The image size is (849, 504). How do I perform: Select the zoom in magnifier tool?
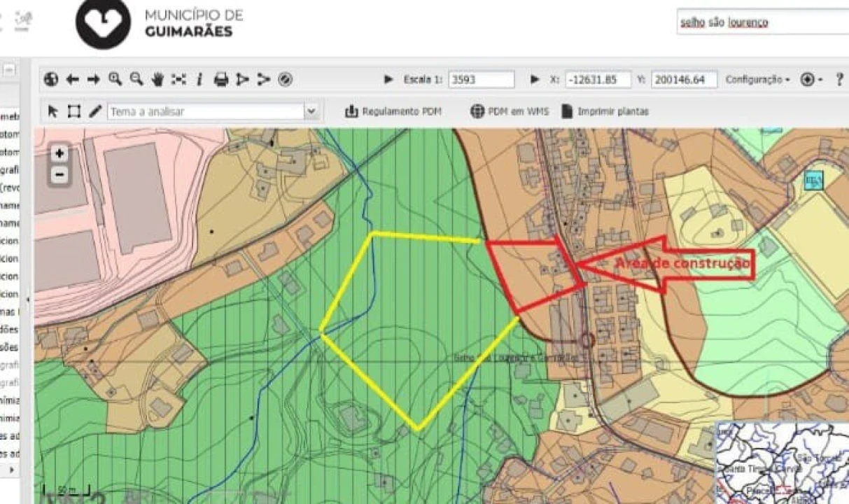[x=115, y=79]
